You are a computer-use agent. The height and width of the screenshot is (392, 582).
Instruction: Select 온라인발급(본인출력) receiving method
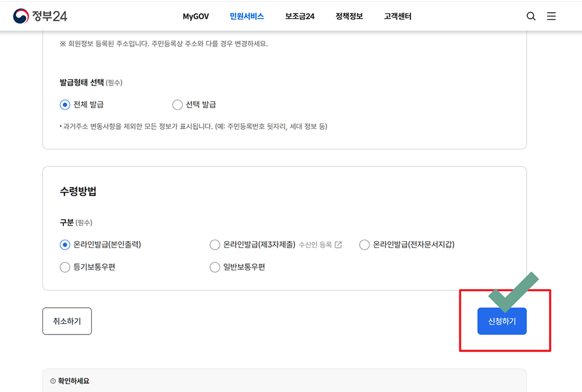tap(65, 244)
